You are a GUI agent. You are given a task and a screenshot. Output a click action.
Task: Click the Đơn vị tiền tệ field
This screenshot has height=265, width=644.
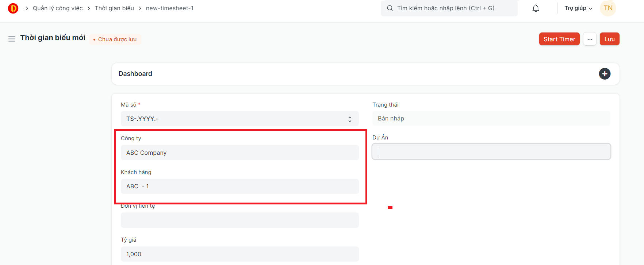[x=239, y=220]
